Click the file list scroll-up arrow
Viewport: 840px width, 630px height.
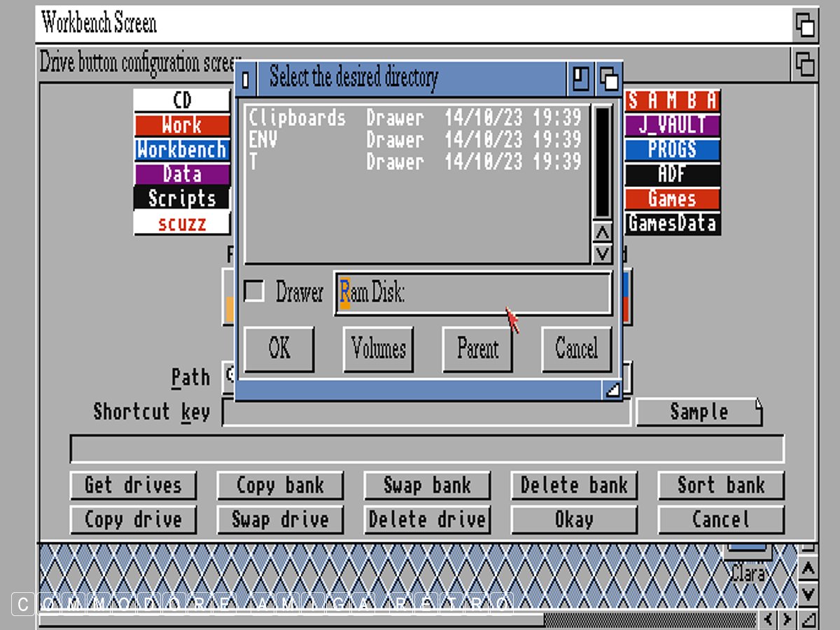[x=602, y=233]
